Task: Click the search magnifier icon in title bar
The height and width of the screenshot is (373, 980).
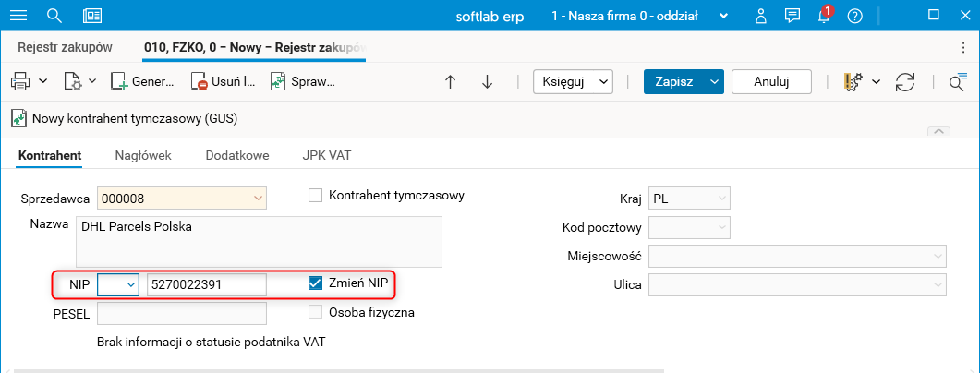Action: [55, 16]
